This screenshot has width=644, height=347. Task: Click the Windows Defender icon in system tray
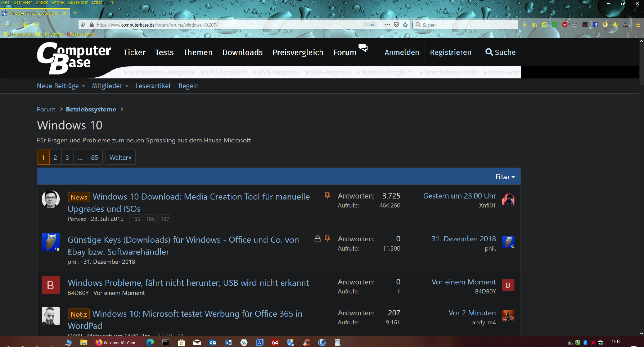[x=600, y=342]
